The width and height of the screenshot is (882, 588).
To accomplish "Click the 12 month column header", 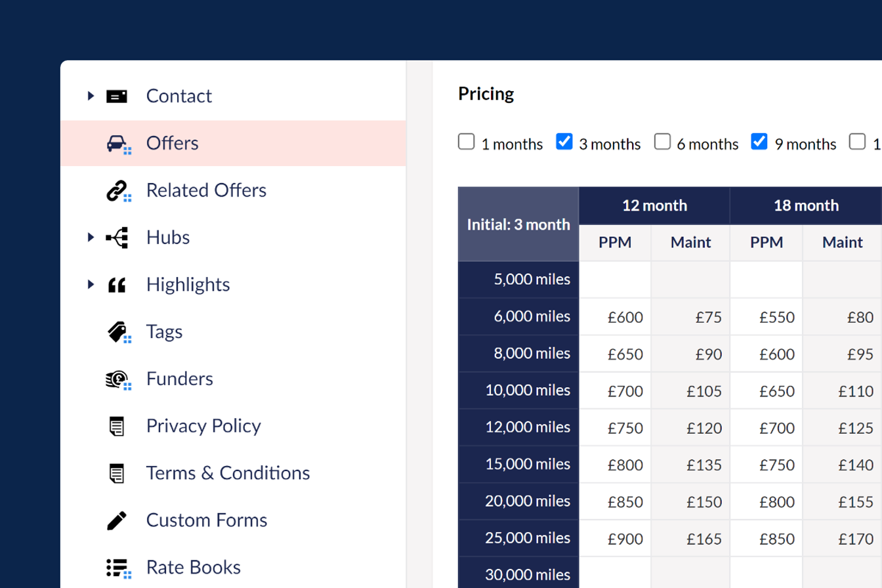I will click(654, 205).
